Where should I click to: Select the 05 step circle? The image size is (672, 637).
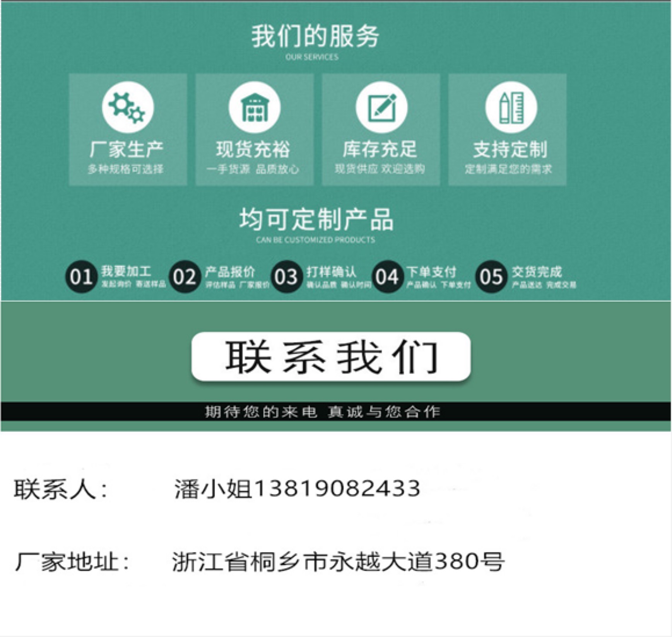point(491,277)
